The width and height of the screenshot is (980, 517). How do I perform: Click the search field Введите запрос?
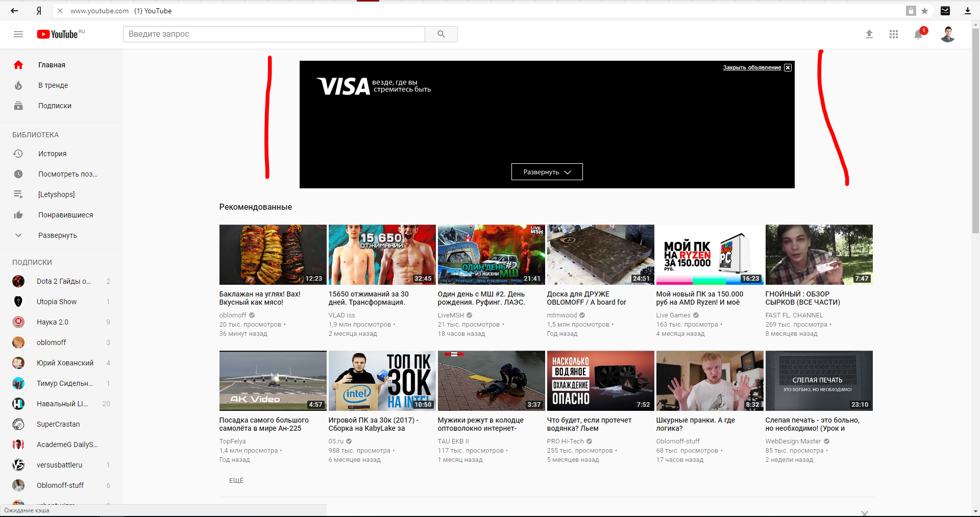[x=274, y=34]
